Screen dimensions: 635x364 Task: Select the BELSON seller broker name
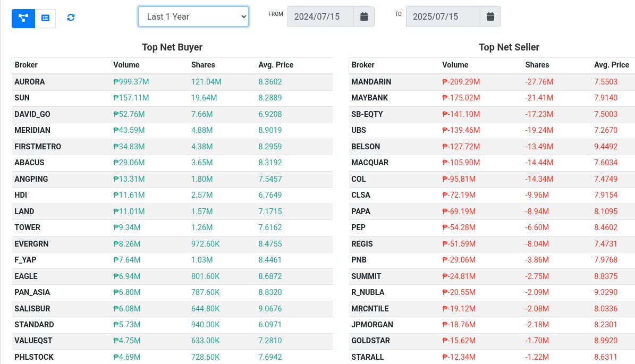point(366,147)
